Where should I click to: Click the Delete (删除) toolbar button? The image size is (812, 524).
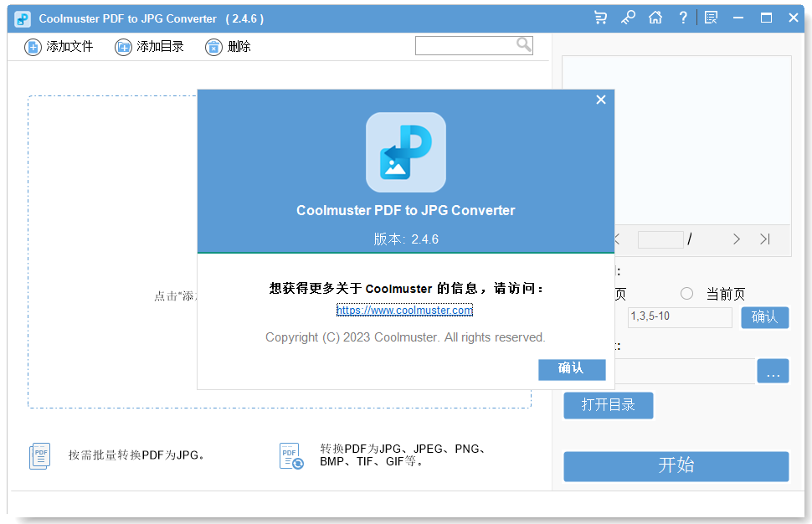pyautogui.click(x=228, y=47)
